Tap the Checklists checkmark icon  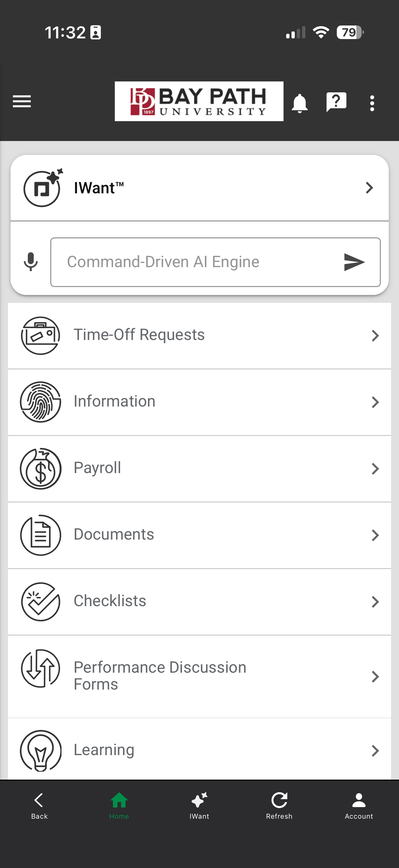tap(41, 602)
